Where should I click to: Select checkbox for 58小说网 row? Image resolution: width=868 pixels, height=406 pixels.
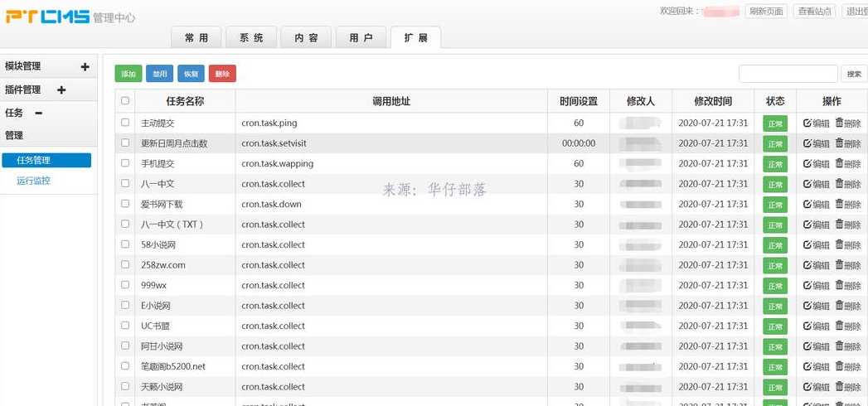125,244
